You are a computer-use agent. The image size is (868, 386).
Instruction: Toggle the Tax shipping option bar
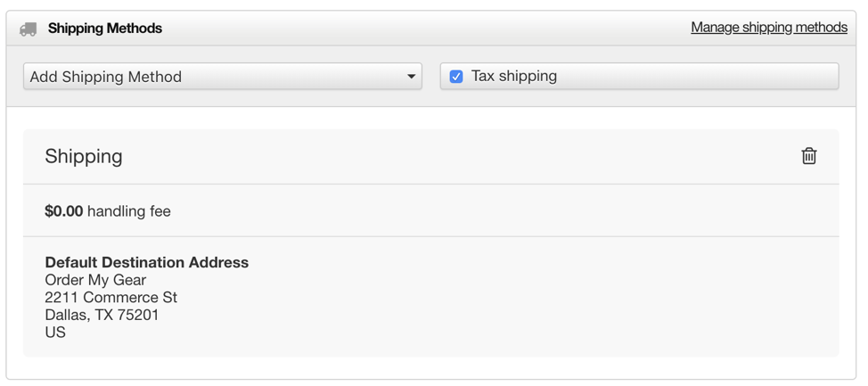pyautogui.click(x=639, y=77)
